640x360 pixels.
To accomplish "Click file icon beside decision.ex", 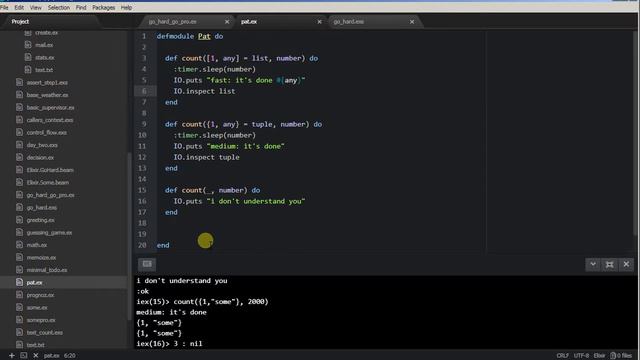I will (x=19, y=157).
